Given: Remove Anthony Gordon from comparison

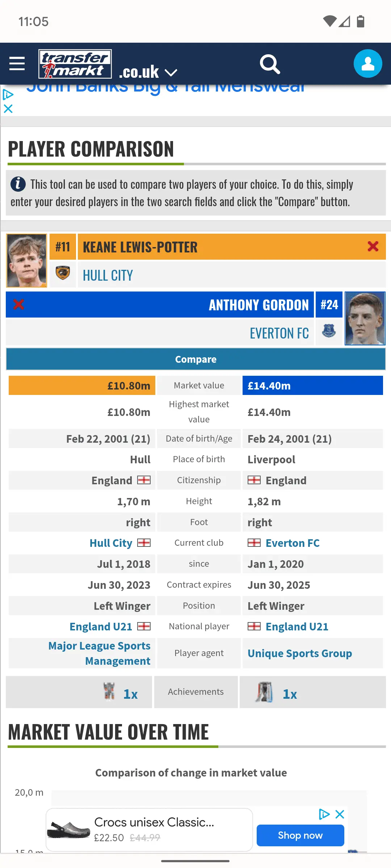Looking at the screenshot, I should point(19,305).
